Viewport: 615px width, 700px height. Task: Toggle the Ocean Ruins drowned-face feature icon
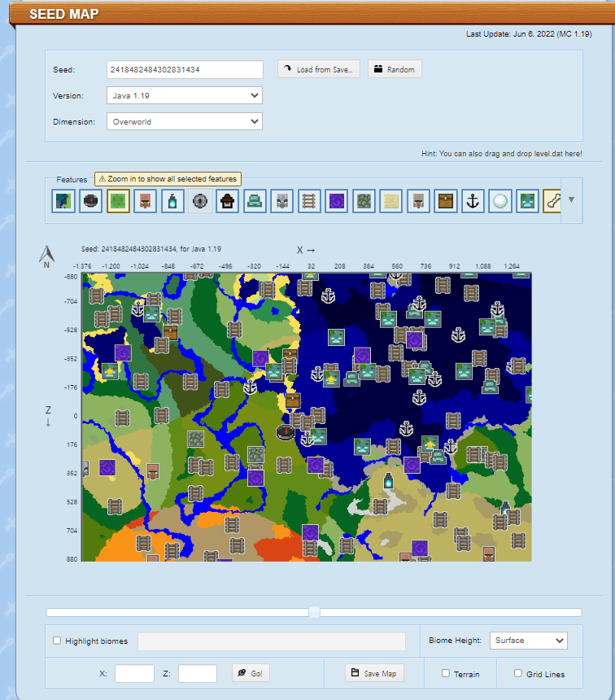[x=527, y=201]
